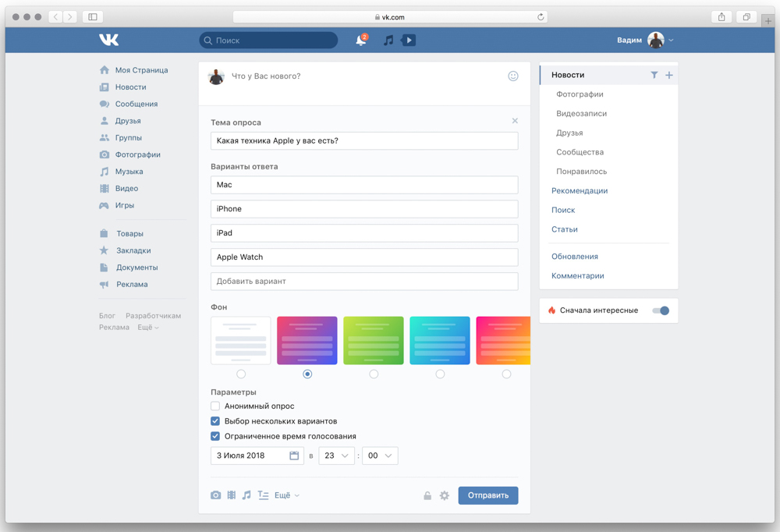Add a news tab with plus icon
This screenshot has height=532, width=780.
click(x=669, y=75)
